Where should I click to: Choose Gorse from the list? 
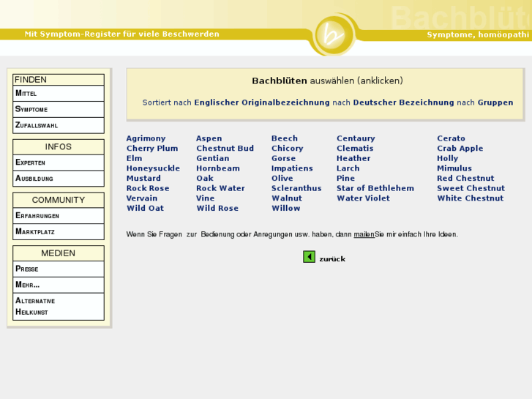283,158
